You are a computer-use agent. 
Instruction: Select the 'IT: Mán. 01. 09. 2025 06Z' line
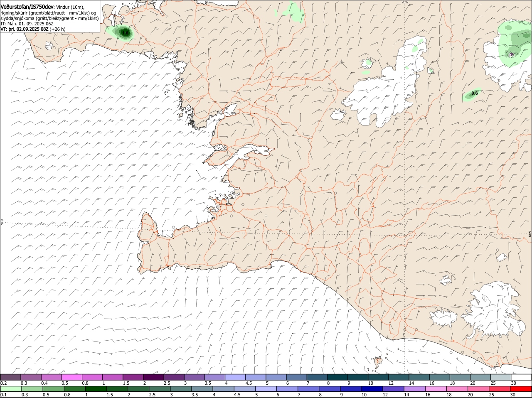27,24
